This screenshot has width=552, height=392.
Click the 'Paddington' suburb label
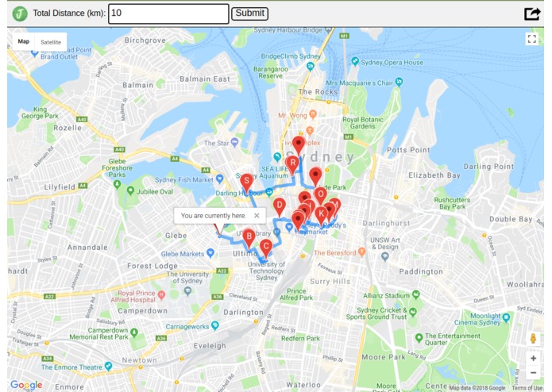pos(421,271)
